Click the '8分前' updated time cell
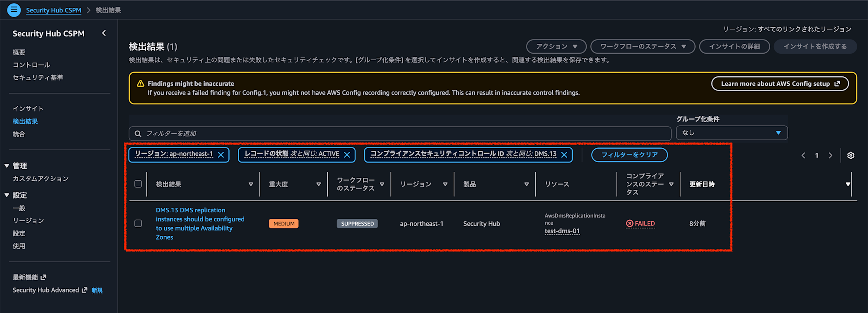Viewport: 868px width, 313px height. (x=697, y=224)
